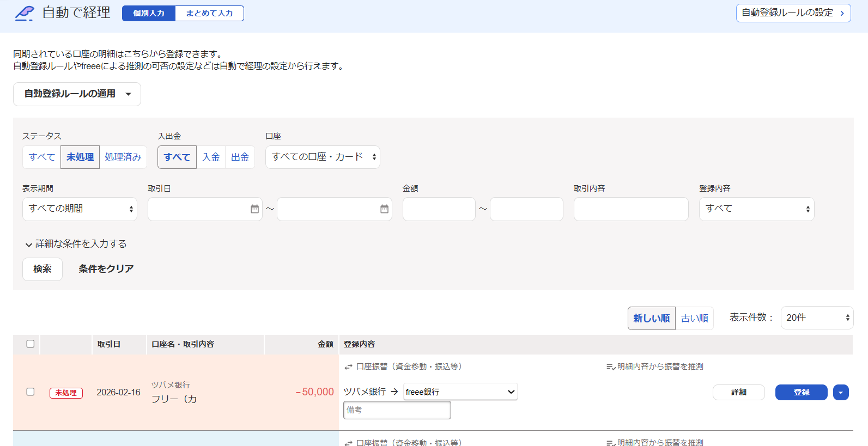Select すべて status filter

[x=42, y=157]
